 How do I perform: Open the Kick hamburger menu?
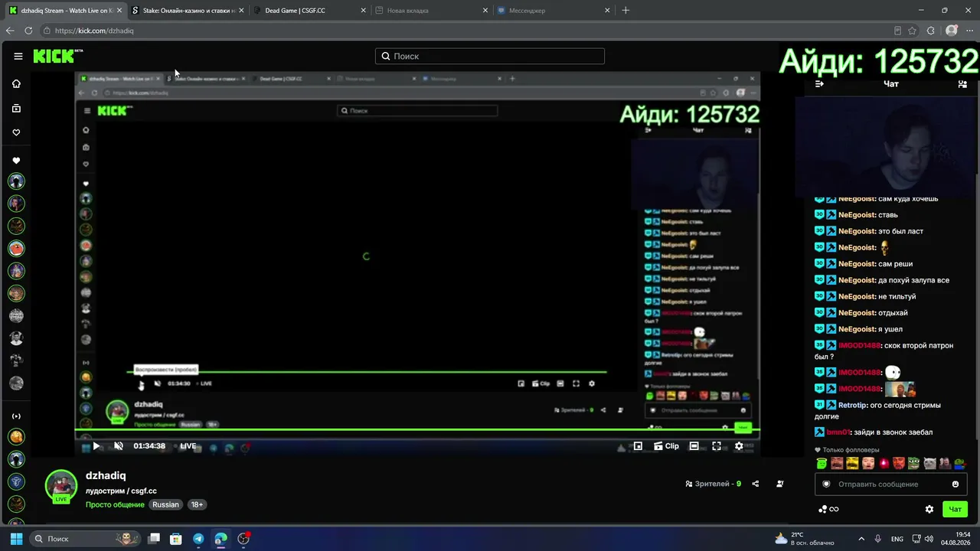(x=18, y=56)
